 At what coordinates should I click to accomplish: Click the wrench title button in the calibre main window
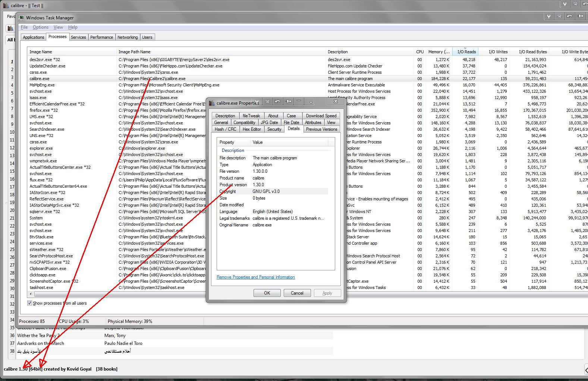[565, 4]
